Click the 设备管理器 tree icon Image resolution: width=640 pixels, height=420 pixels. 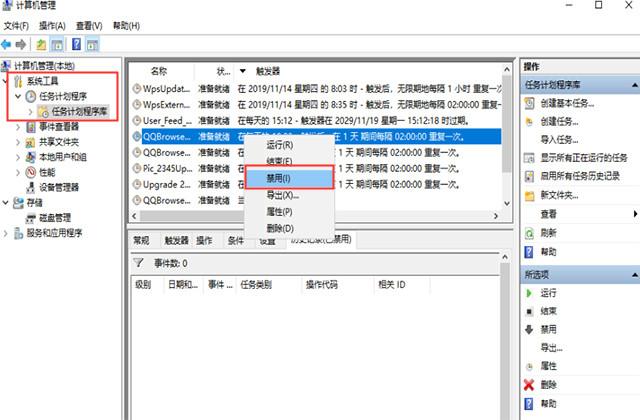(x=31, y=187)
